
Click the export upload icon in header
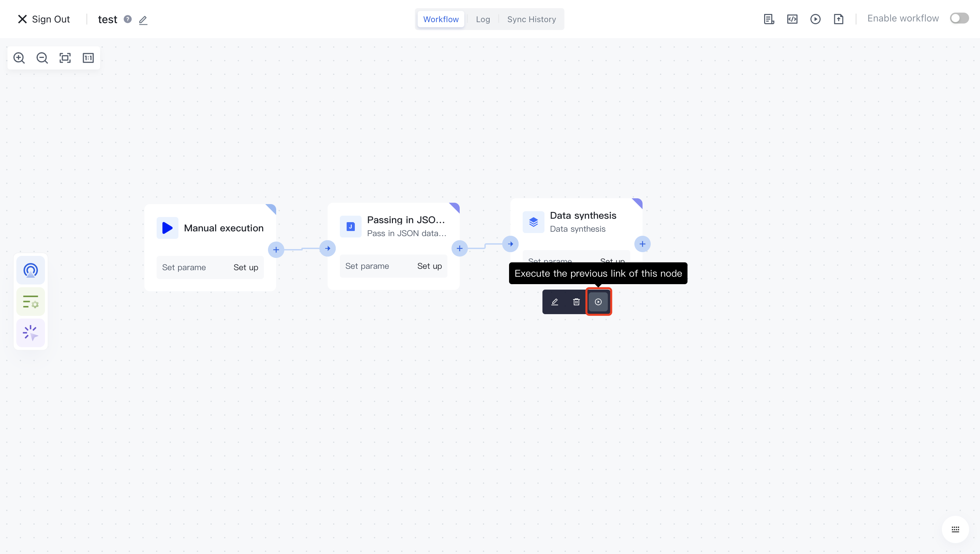[x=838, y=19]
